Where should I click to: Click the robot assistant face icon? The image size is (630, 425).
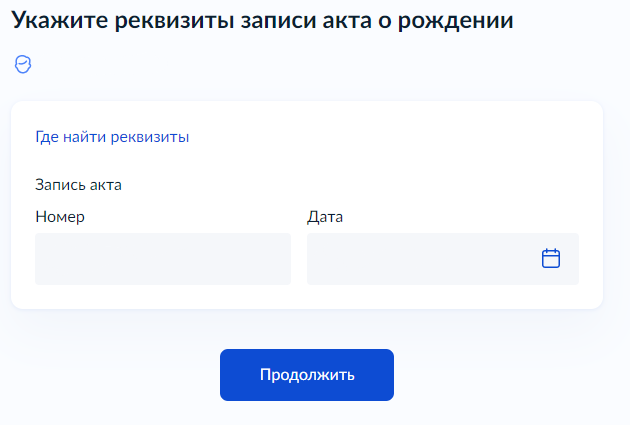pyautogui.click(x=23, y=64)
